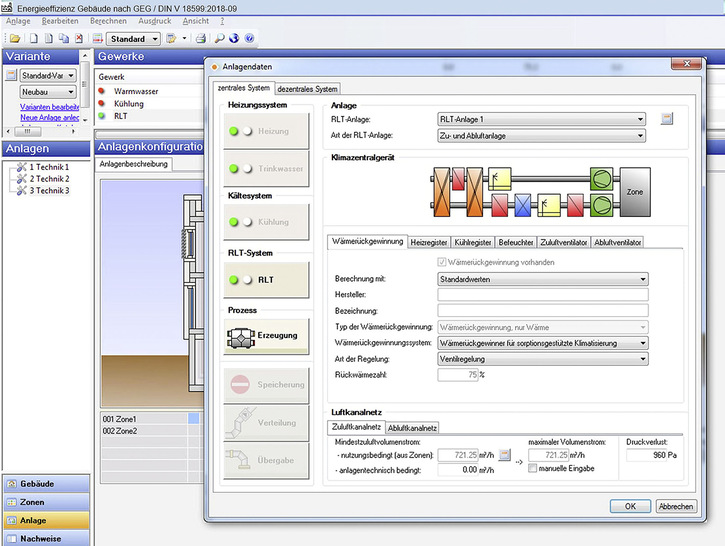Select 2 Technik 2 in Anlagen tree
This screenshot has height=546, width=725.
pyautogui.click(x=49, y=178)
